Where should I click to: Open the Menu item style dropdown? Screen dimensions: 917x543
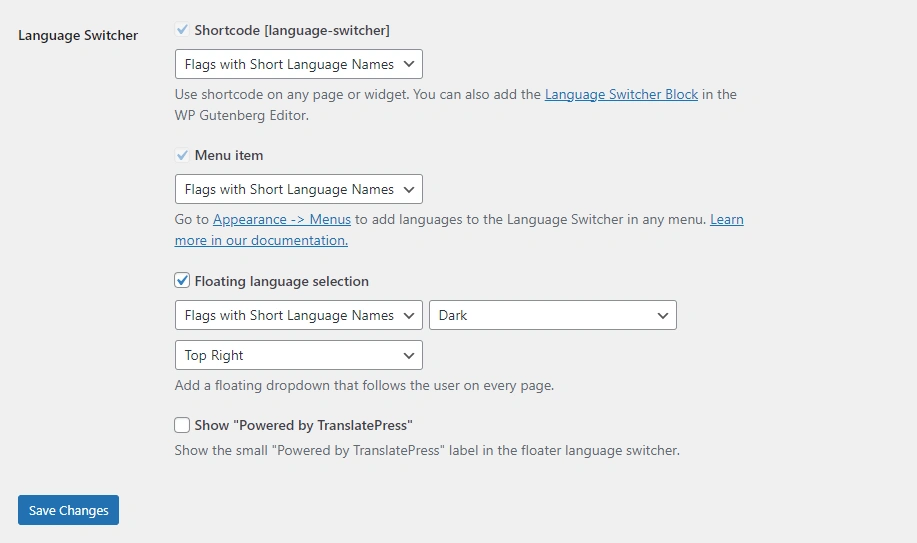coord(298,189)
